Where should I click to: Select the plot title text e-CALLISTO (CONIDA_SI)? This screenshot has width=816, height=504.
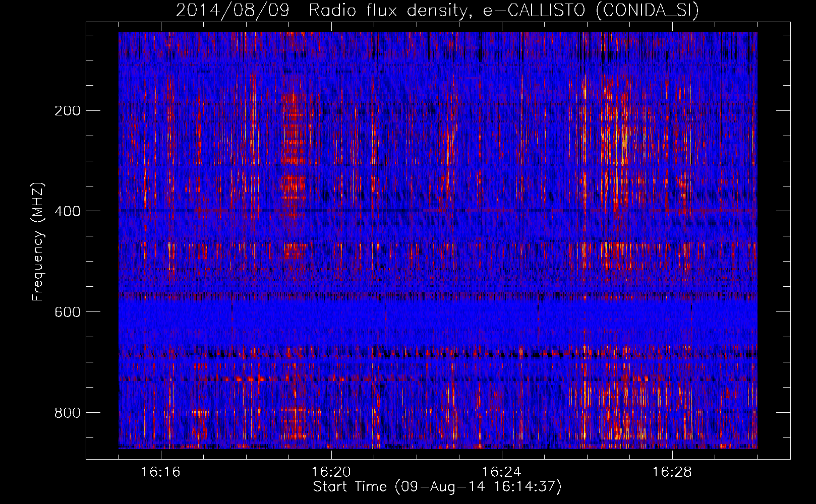[x=591, y=11]
